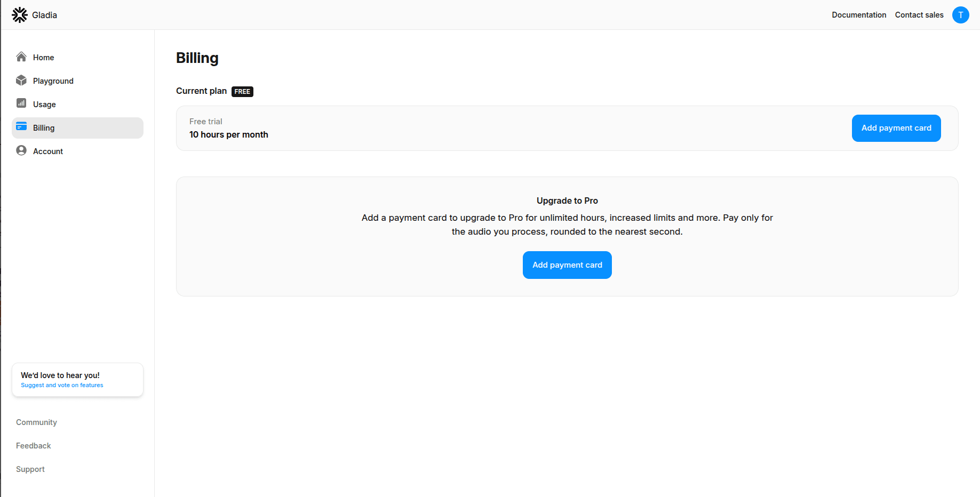980x497 pixels.
Task: Click the Account profile icon
Action: pyautogui.click(x=21, y=150)
